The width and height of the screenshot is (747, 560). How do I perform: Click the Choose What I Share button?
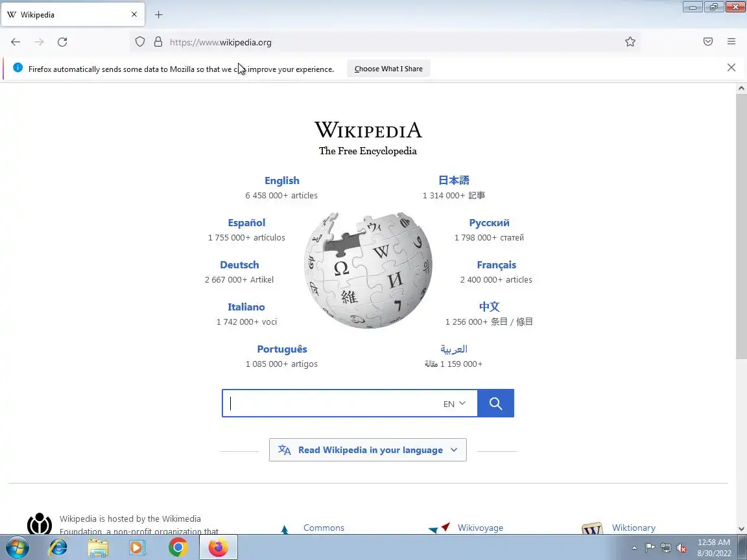[x=388, y=69]
